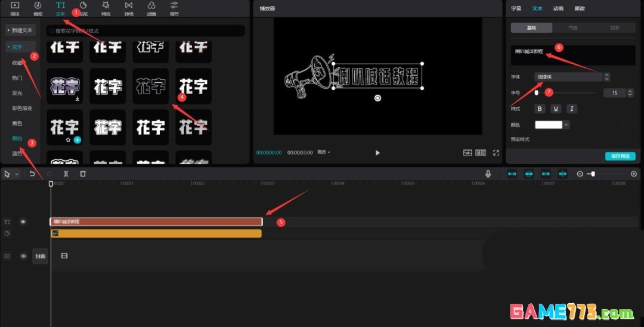Viewport: 644px width, 327px height.
Task: Select the 热门 category
Action: tap(17, 78)
